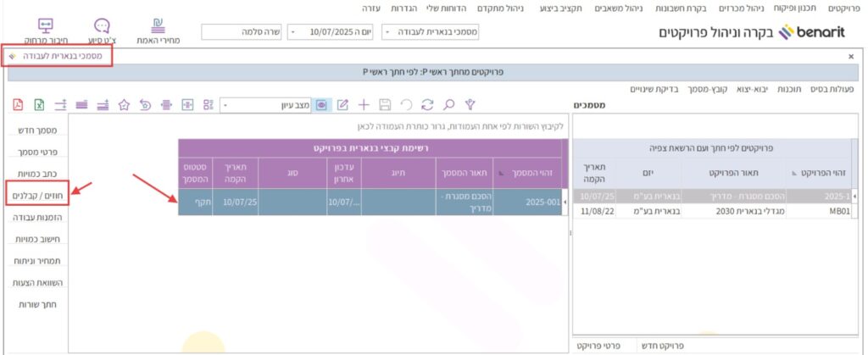The image size is (868, 355).
Task: Click the מסמך חדש button
Action: coord(36,131)
